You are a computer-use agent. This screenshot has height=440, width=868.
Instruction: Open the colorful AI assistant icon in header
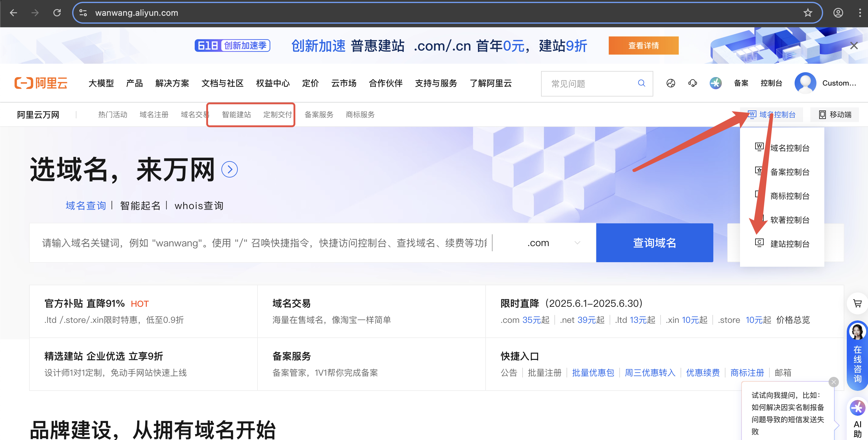click(x=715, y=83)
